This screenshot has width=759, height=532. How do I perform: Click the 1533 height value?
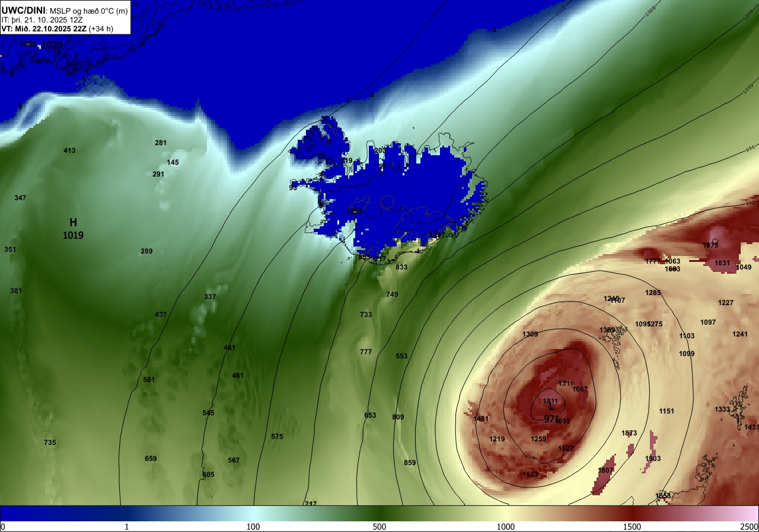[530, 475]
